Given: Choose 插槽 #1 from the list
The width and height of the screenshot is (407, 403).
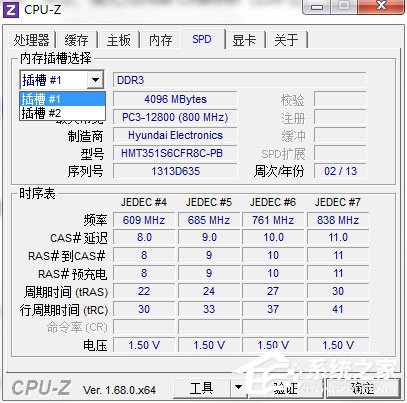Looking at the screenshot, I should pos(63,99).
